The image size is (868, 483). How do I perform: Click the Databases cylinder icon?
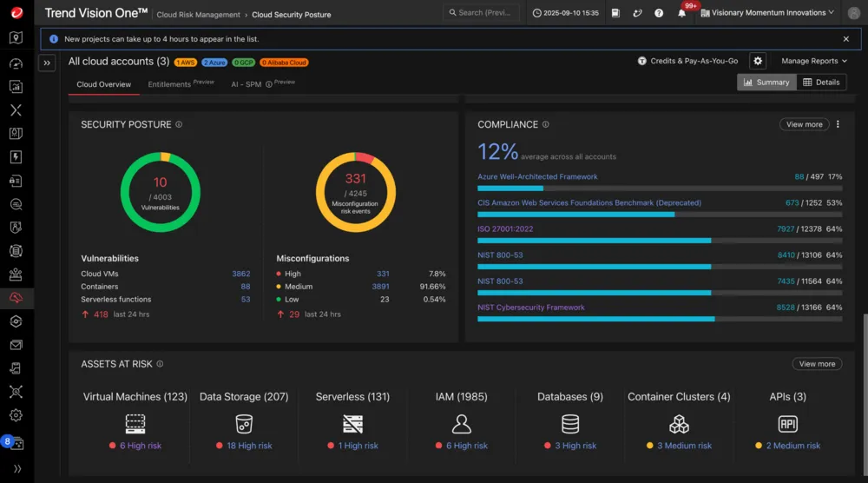tap(570, 424)
